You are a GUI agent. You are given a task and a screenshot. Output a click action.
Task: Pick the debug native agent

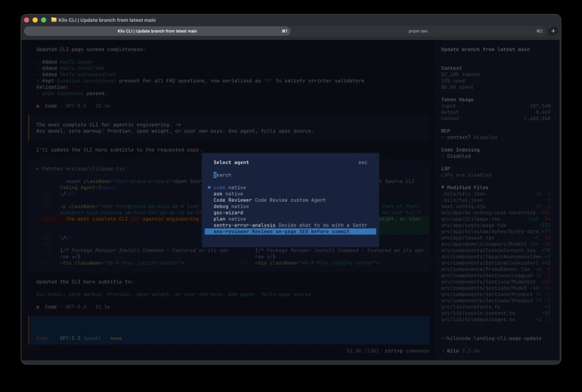coord(290,206)
